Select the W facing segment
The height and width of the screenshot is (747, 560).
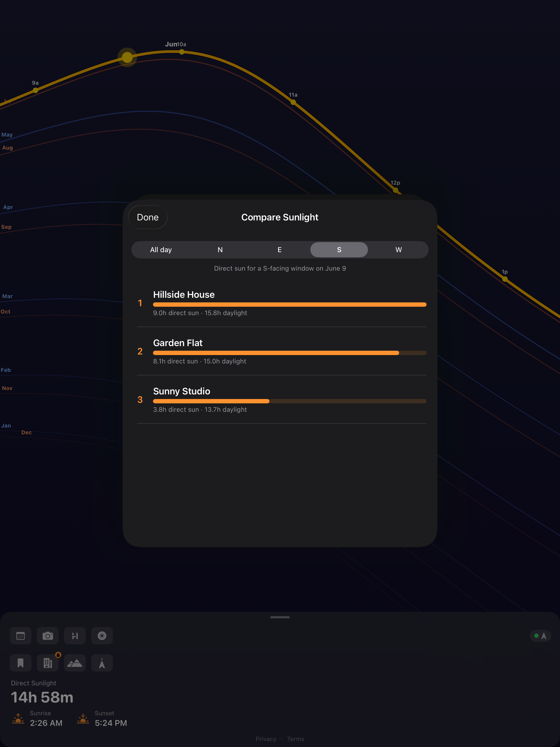(399, 249)
